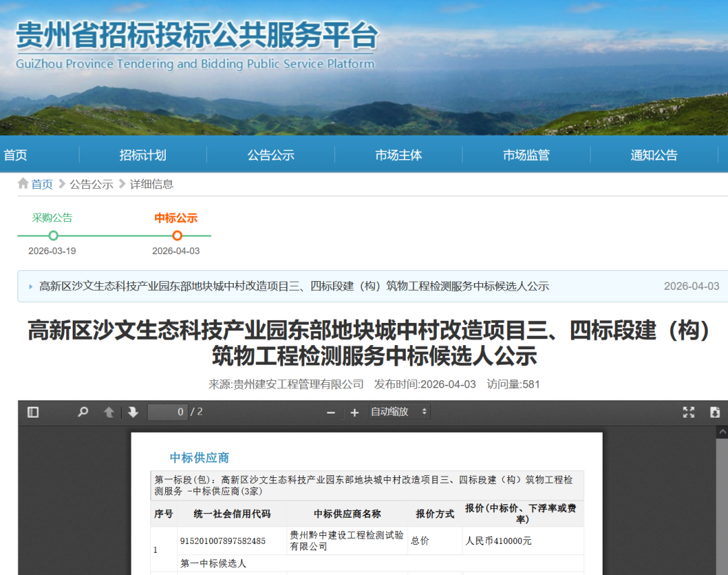Zoom in the PDF document
This screenshot has width=728, height=575.
point(355,413)
